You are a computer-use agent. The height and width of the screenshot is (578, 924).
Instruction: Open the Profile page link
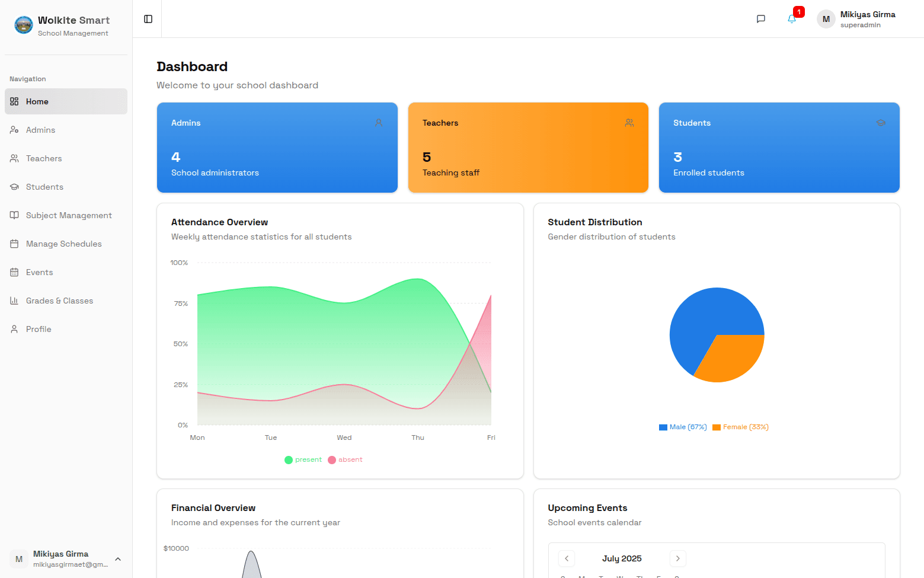(39, 329)
